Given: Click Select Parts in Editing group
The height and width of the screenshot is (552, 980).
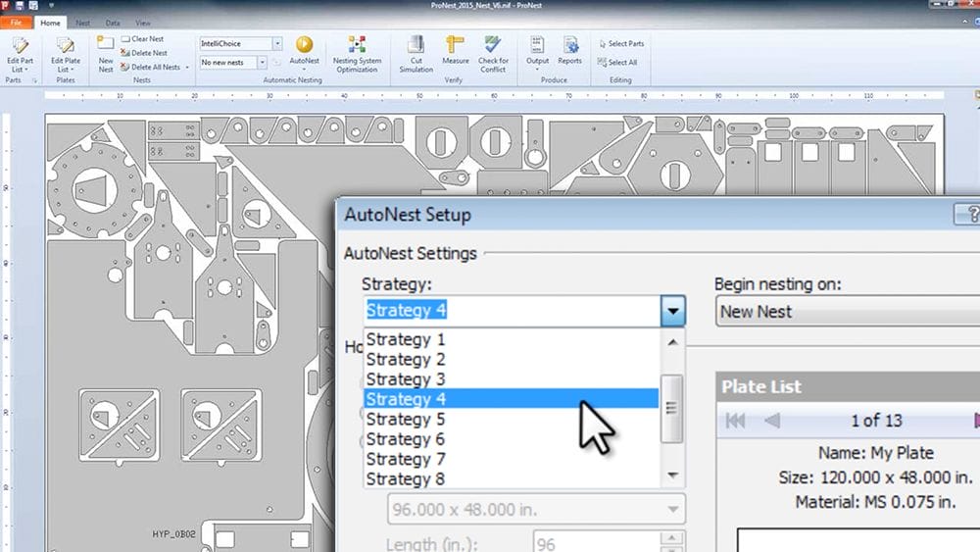Looking at the screenshot, I should tap(621, 44).
